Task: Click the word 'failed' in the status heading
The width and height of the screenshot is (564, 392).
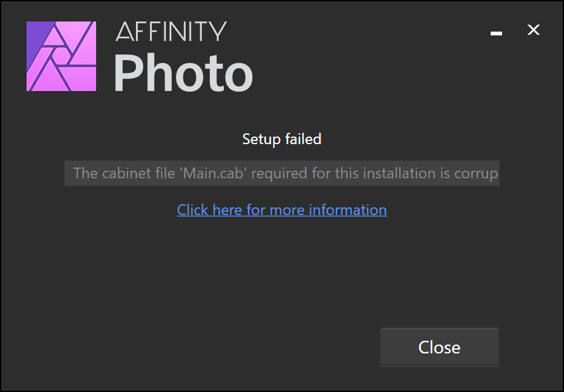Action: point(303,139)
